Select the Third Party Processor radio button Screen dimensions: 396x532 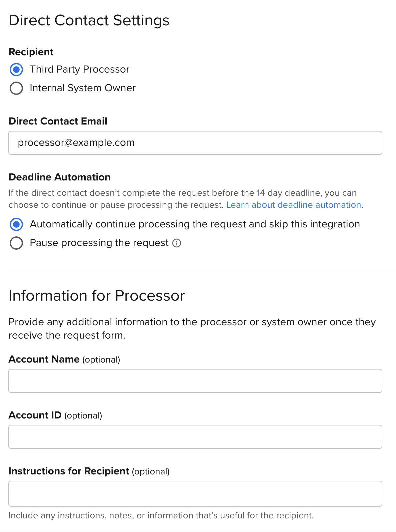tap(16, 70)
